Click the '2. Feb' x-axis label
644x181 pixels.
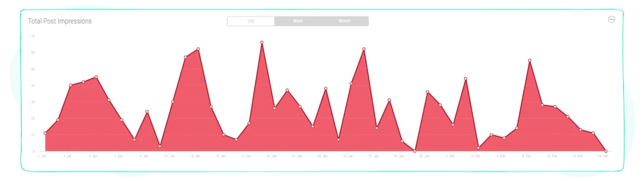click(450, 156)
